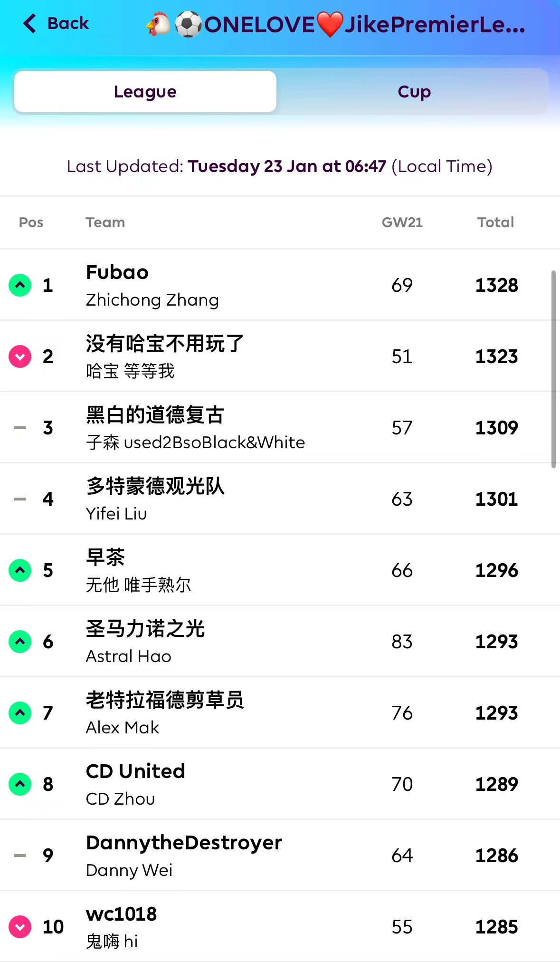
Task: Click the green up arrow beside Fubao
Action: [20, 285]
